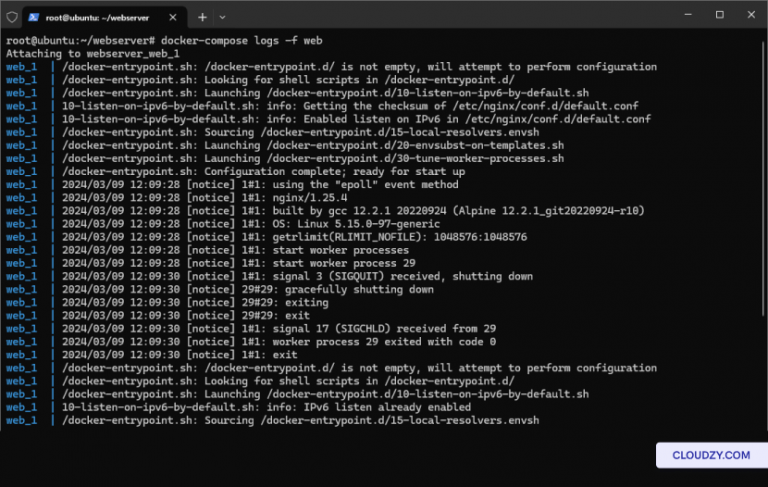This screenshot has width=768, height=487.
Task: Open the CLOUDZY.COM watermark link
Action: pos(711,455)
